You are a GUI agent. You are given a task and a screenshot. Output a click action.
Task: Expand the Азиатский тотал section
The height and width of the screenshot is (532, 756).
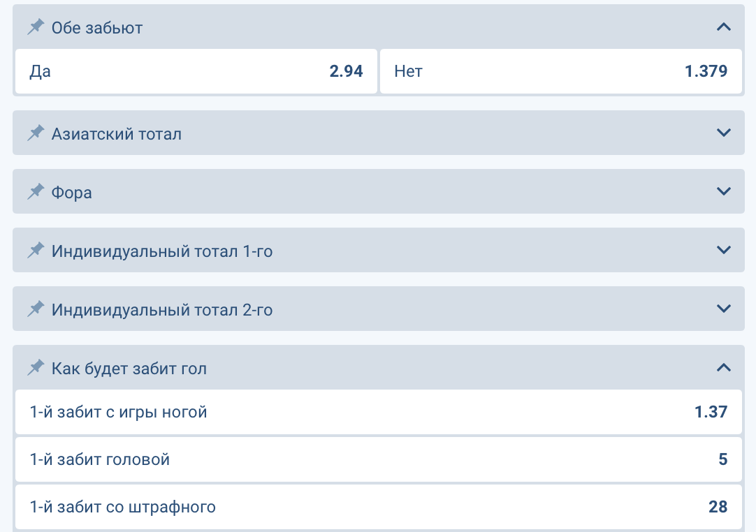point(724,133)
